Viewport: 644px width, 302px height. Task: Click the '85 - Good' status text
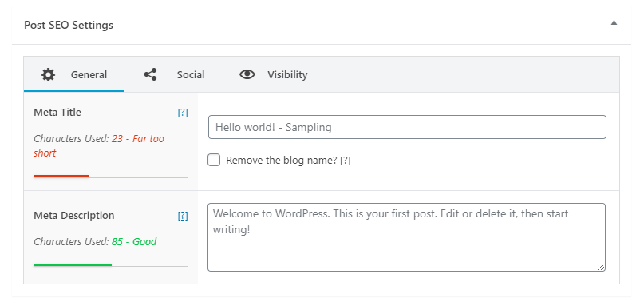134,241
